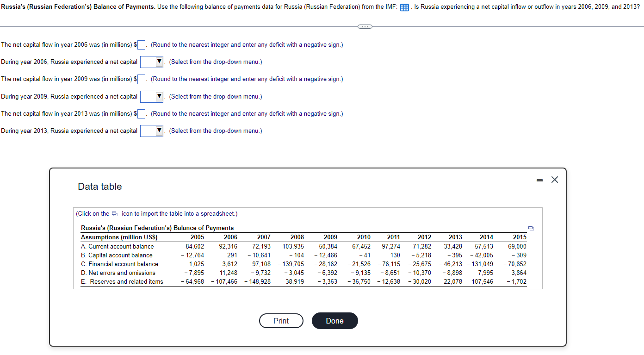Minimize the Data table dialog
644x355 pixels.
(539, 180)
